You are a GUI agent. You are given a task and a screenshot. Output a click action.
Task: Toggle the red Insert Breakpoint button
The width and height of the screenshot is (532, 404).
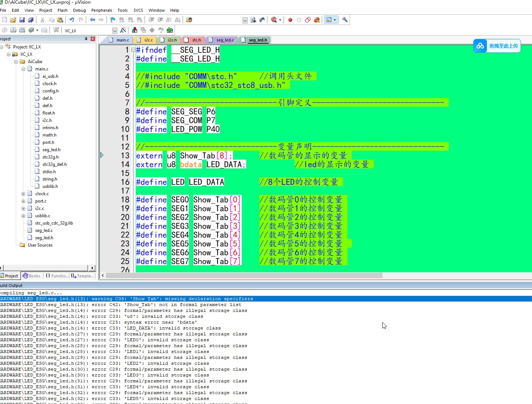(290, 20)
